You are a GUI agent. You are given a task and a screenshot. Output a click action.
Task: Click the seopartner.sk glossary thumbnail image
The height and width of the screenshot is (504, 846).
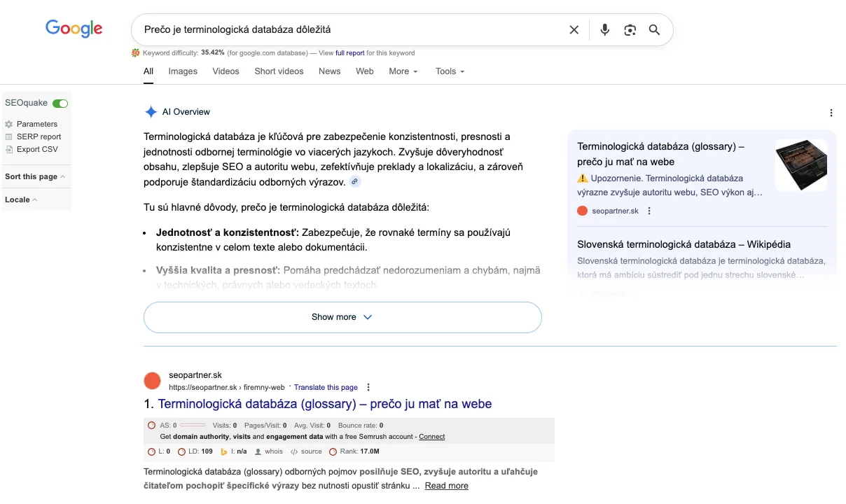pos(800,165)
